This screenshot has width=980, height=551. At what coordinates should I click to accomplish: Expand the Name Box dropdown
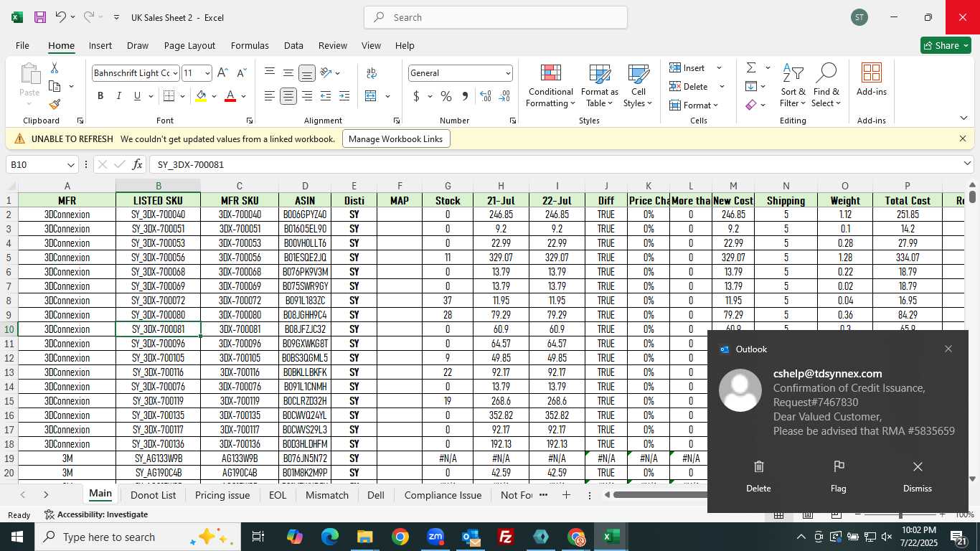pos(70,164)
